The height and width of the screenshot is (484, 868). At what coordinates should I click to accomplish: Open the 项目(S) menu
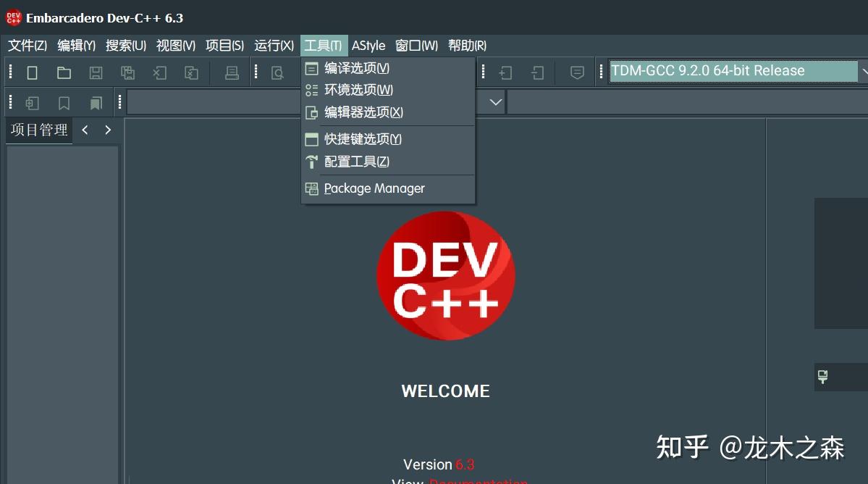224,46
